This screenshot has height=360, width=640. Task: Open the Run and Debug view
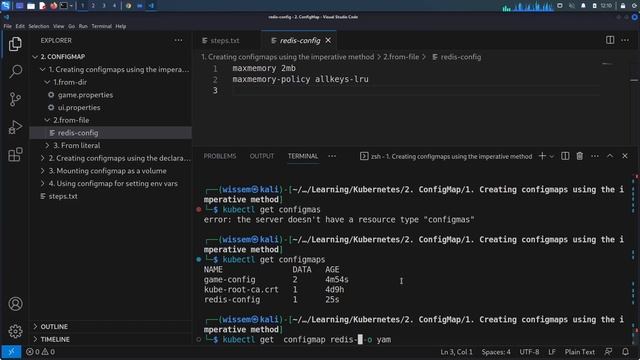coord(15,127)
